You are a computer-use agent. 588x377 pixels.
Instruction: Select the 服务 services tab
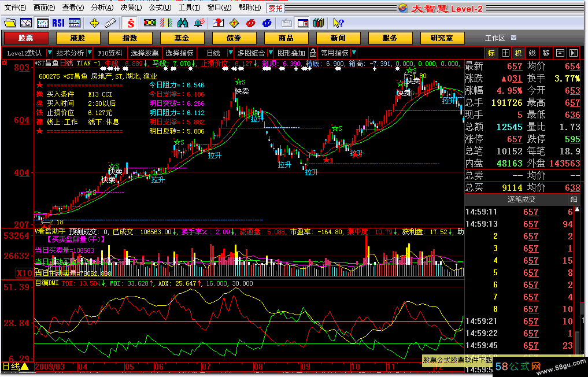pyautogui.click(x=390, y=38)
